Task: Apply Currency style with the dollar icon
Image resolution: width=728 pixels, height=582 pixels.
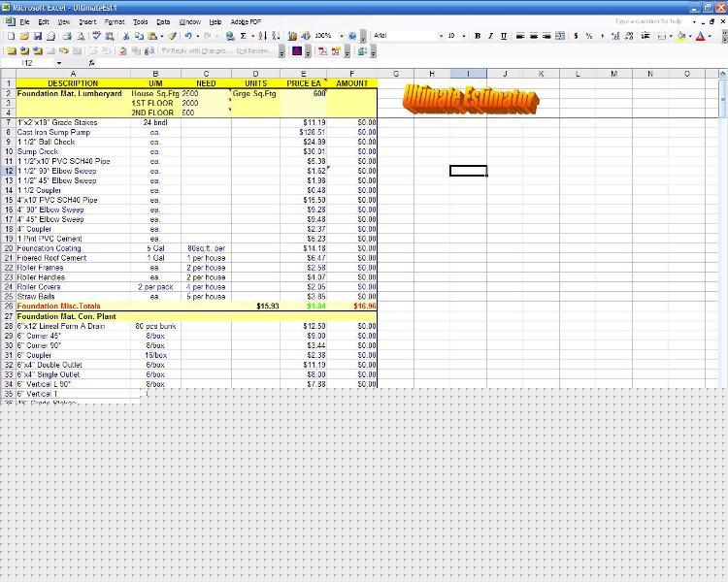Action: pyautogui.click(x=577, y=36)
